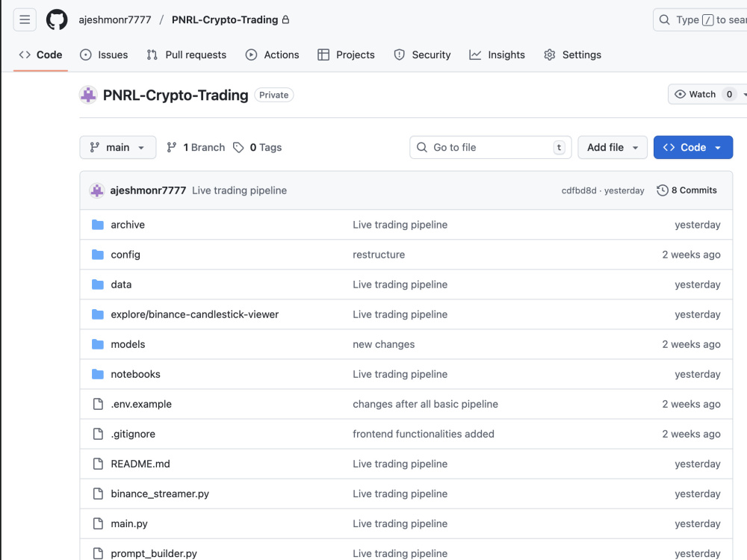Open commit hash cdfbd8d
Screen dimensions: 747x560
[579, 190]
